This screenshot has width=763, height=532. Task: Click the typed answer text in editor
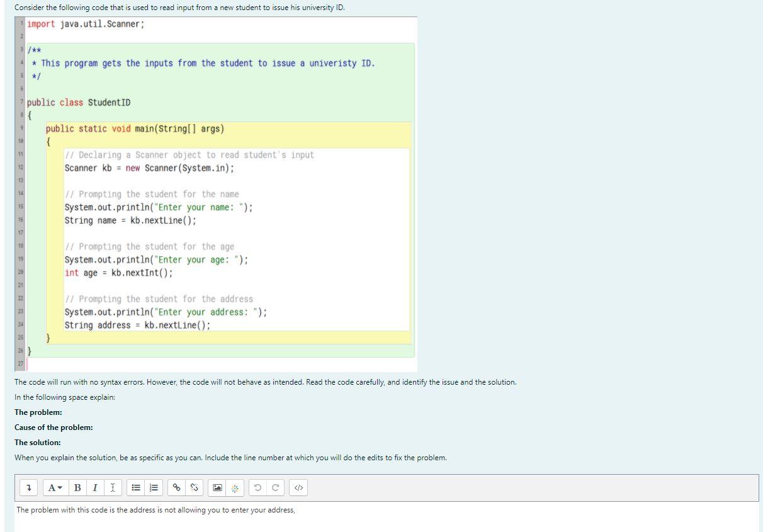pyautogui.click(x=155, y=510)
